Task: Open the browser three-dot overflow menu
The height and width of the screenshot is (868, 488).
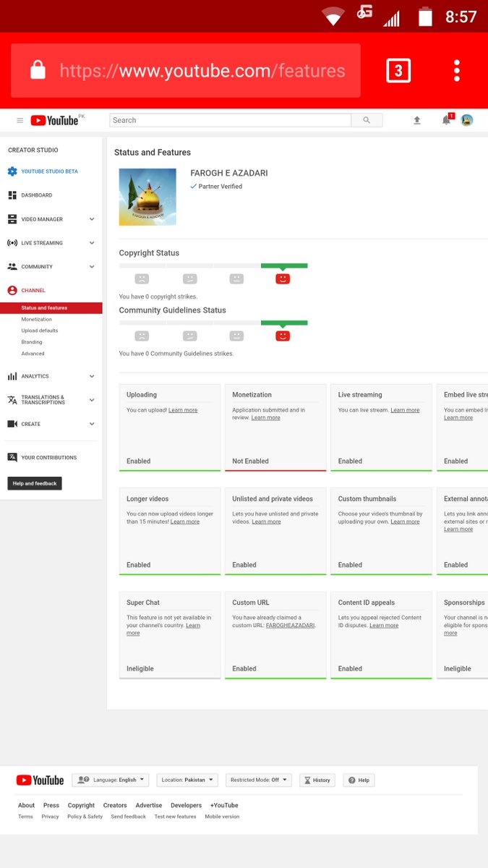Action: point(457,70)
